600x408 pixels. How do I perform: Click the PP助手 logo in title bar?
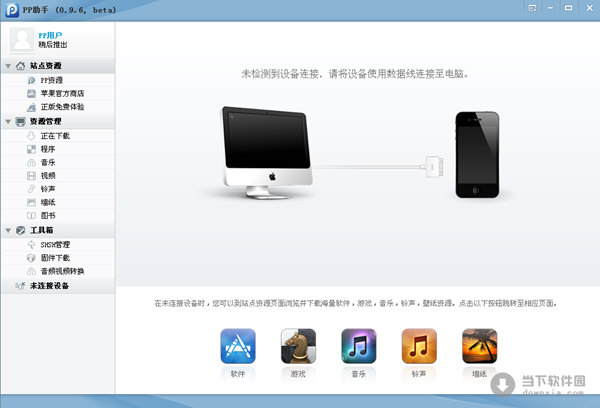[11, 10]
